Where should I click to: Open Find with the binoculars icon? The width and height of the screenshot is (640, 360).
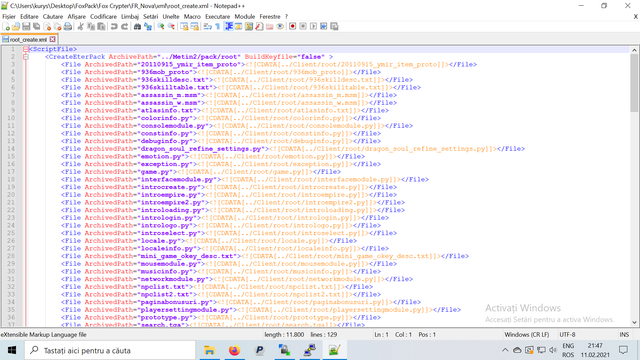tap(138, 27)
